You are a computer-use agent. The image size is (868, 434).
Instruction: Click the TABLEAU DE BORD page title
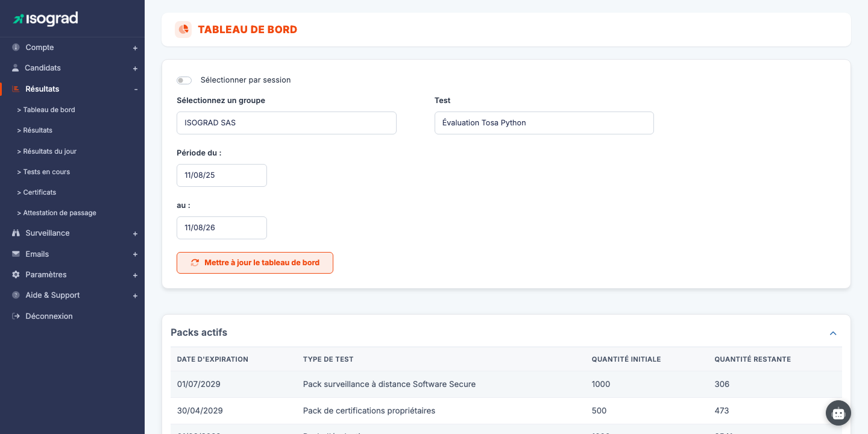248,30
